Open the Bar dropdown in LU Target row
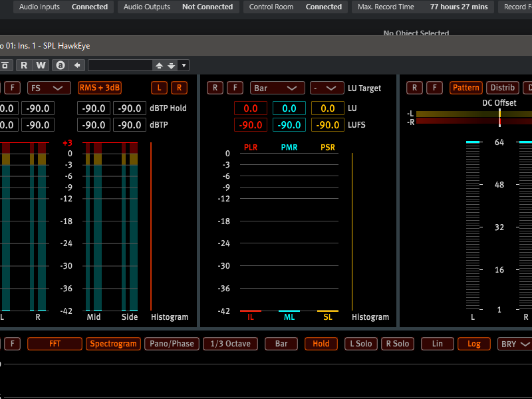532x399 pixels. pos(277,88)
